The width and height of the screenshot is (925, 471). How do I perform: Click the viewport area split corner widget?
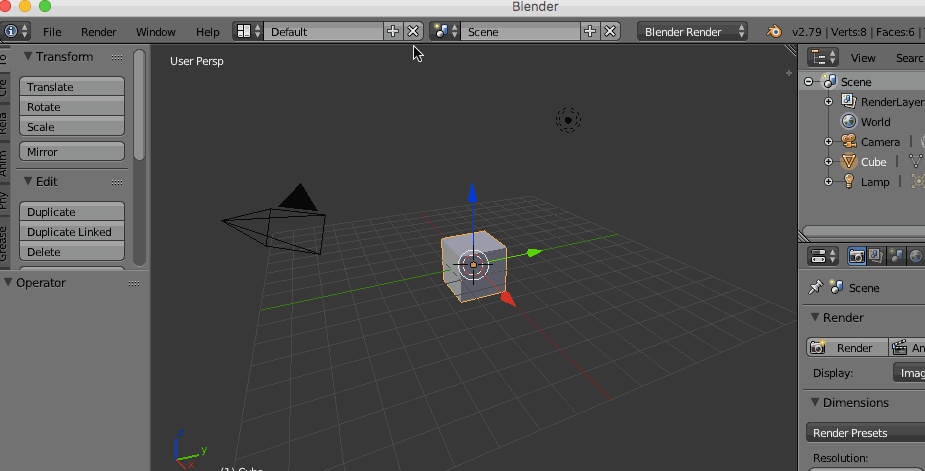tap(790, 50)
